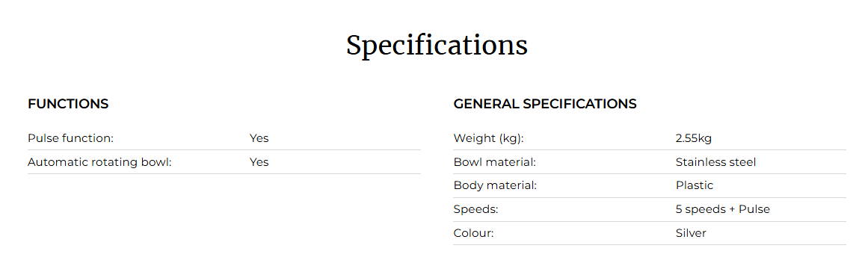Select the Stainless steel value
Screen dimensions: 868x272
(x=715, y=162)
